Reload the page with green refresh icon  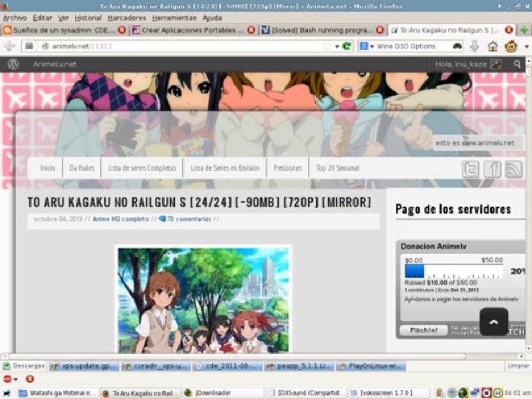coord(347,46)
